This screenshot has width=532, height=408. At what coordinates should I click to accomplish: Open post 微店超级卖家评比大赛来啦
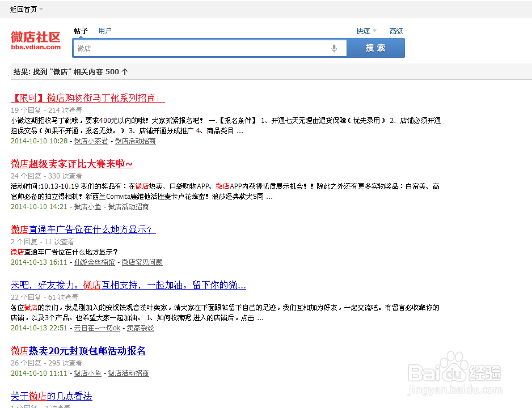[x=71, y=164]
